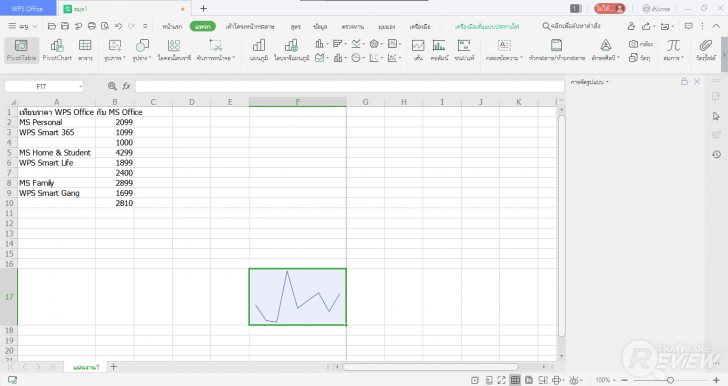Screen dimensions: 728x386
Task: Enable page break preview in status bar
Action: pyautogui.click(x=543, y=380)
